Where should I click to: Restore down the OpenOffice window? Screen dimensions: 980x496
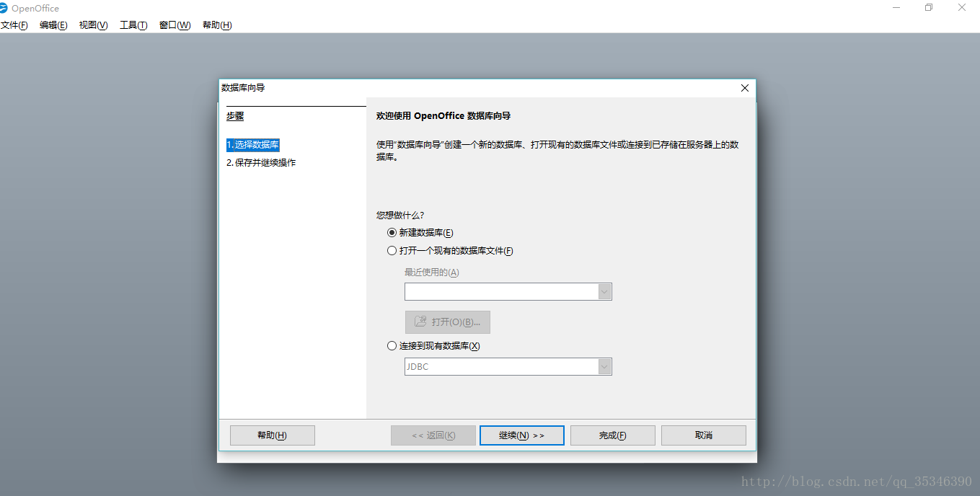(x=929, y=8)
